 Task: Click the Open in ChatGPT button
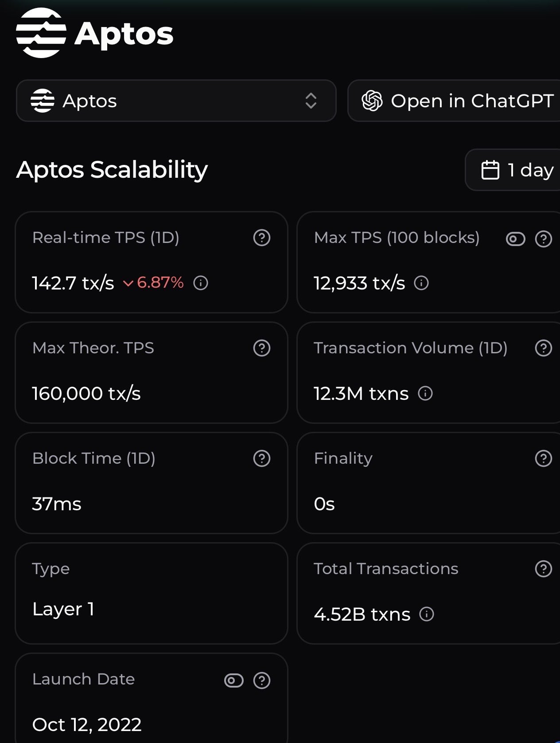click(454, 101)
